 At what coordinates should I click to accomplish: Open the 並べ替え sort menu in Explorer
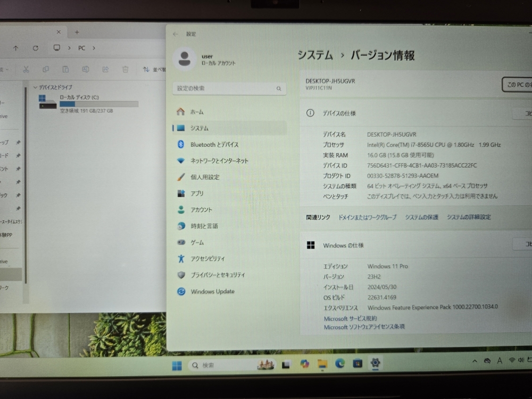[154, 70]
